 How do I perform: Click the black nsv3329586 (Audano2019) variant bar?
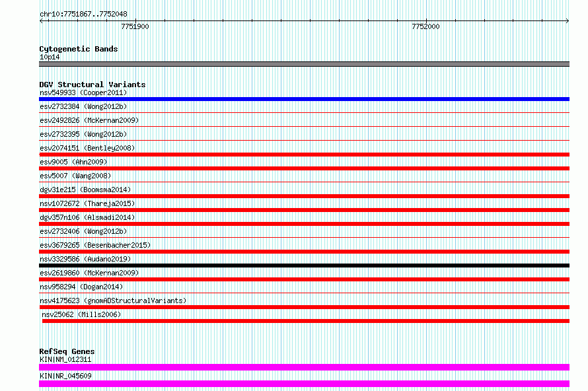pos(304,266)
